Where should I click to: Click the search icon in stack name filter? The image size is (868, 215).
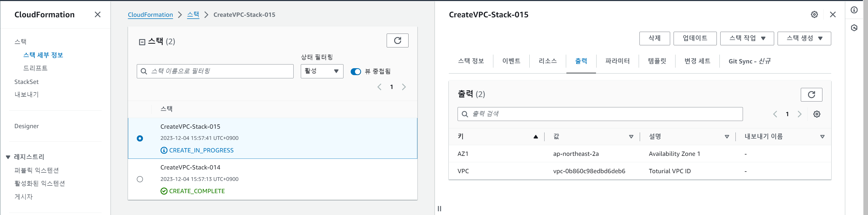click(144, 71)
